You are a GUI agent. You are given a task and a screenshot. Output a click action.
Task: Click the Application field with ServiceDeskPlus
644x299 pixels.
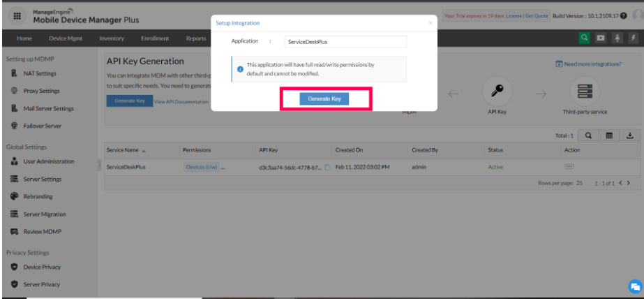[345, 41]
